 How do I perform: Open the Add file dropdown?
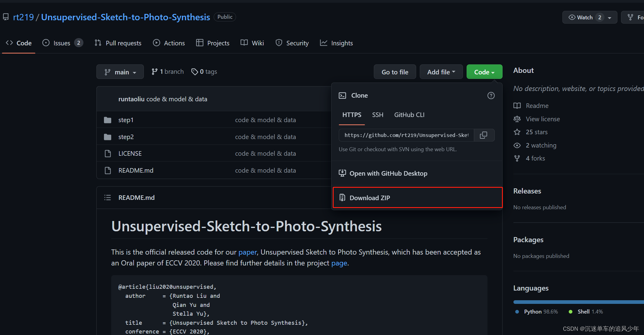441,72
